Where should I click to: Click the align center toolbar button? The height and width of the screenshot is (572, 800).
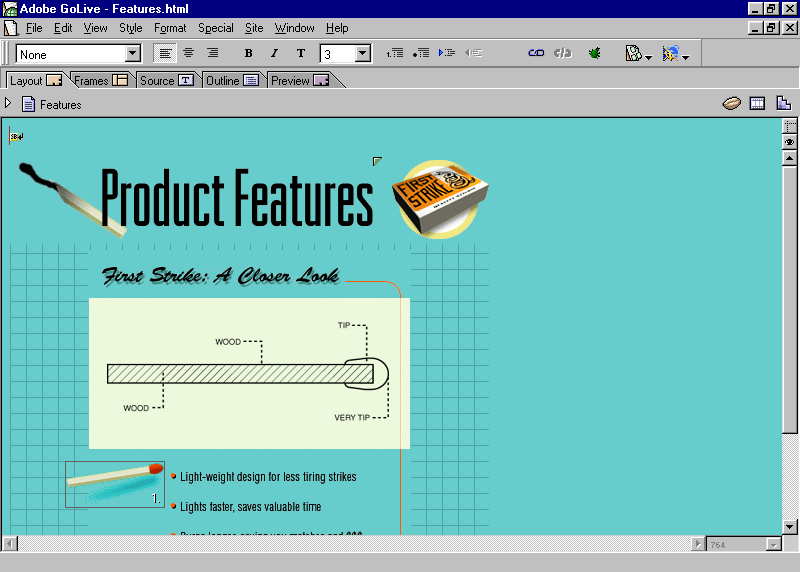189,53
